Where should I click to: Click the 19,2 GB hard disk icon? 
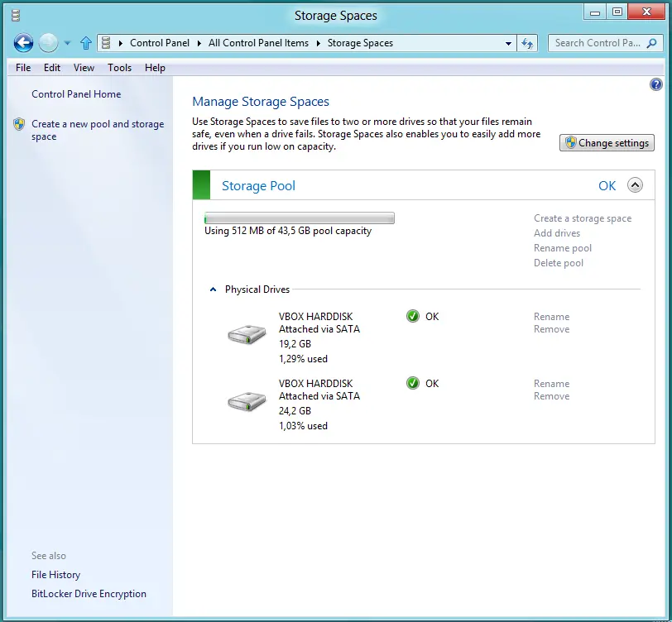pyautogui.click(x=247, y=334)
